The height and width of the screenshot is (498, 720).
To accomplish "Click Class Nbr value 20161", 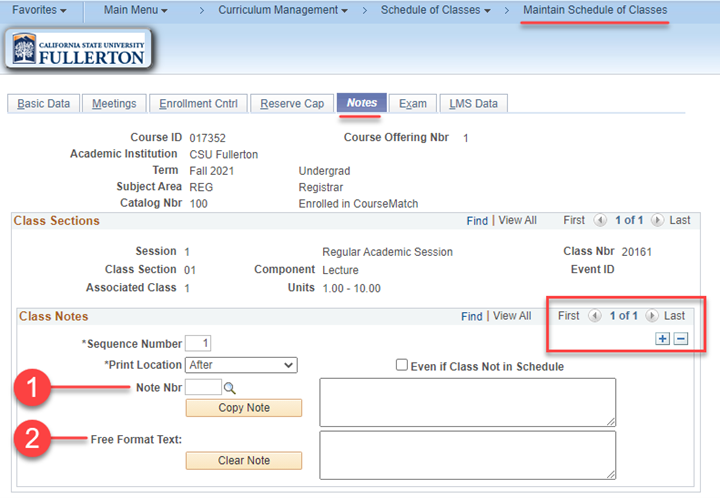I will click(x=636, y=252).
